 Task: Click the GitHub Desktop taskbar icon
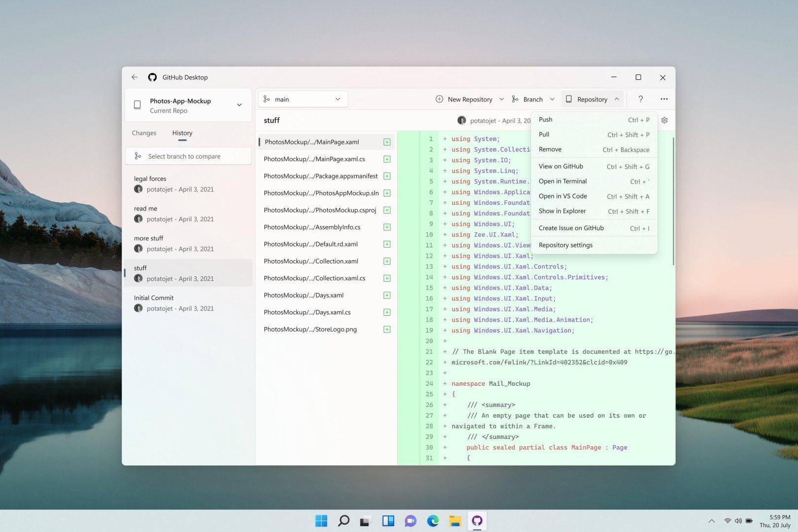477,521
